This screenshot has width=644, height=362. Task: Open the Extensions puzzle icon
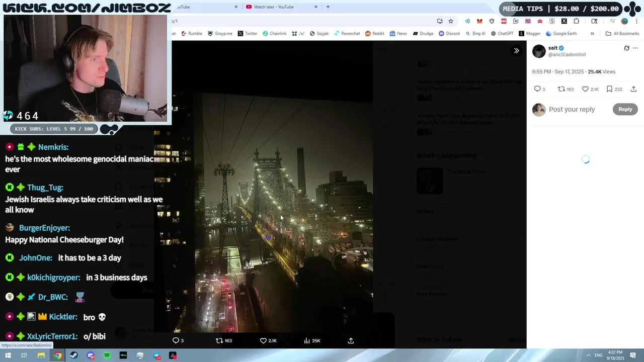pyautogui.click(x=577, y=21)
